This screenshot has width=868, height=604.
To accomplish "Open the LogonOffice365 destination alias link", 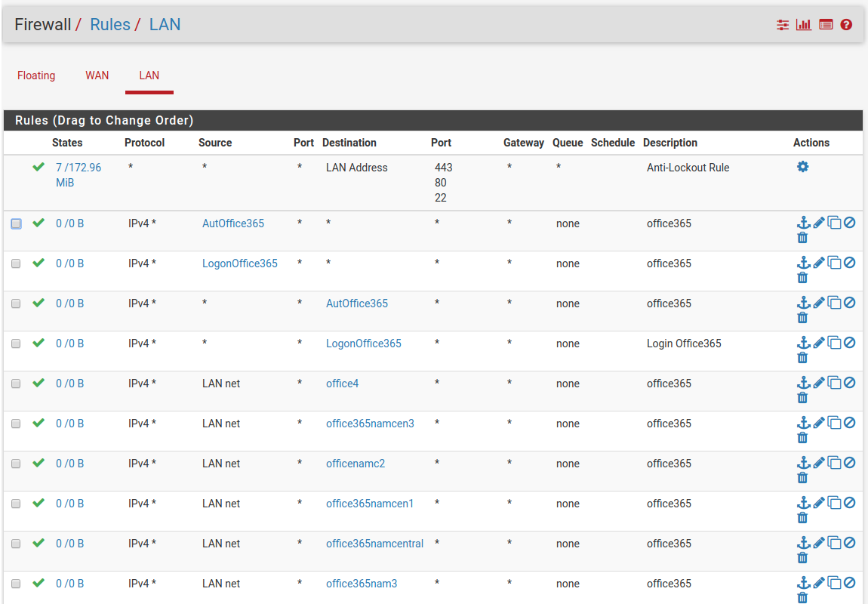I will pyautogui.click(x=363, y=344).
